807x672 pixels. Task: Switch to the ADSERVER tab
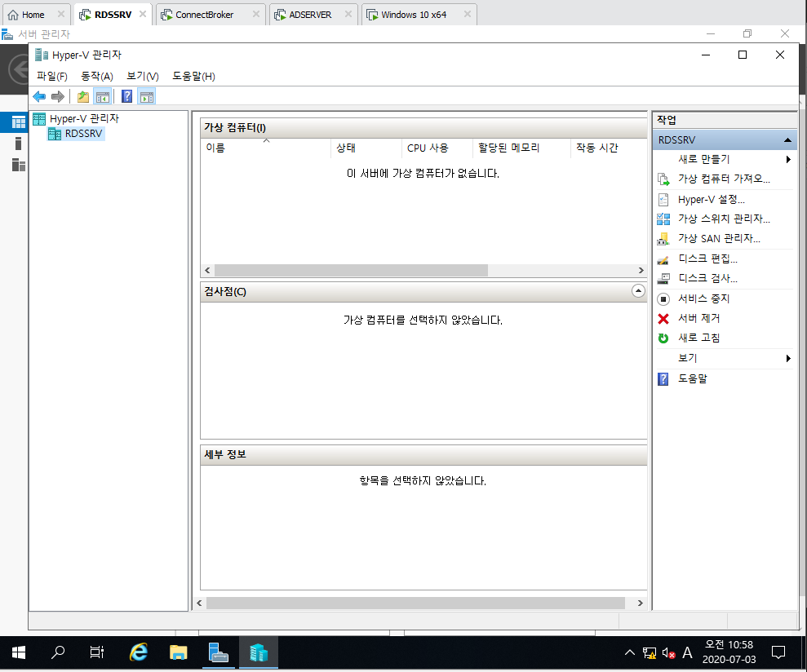[x=310, y=15]
